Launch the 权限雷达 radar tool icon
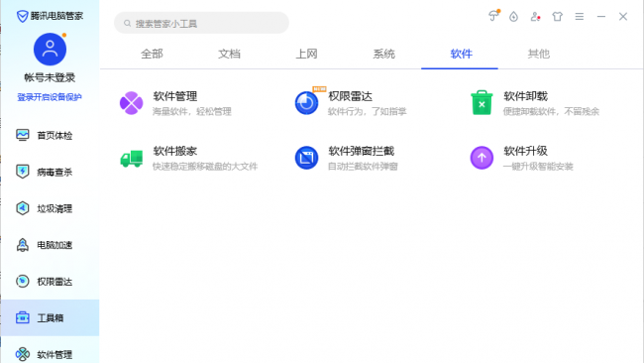Screen dimensions: 644x363 (x=307, y=103)
